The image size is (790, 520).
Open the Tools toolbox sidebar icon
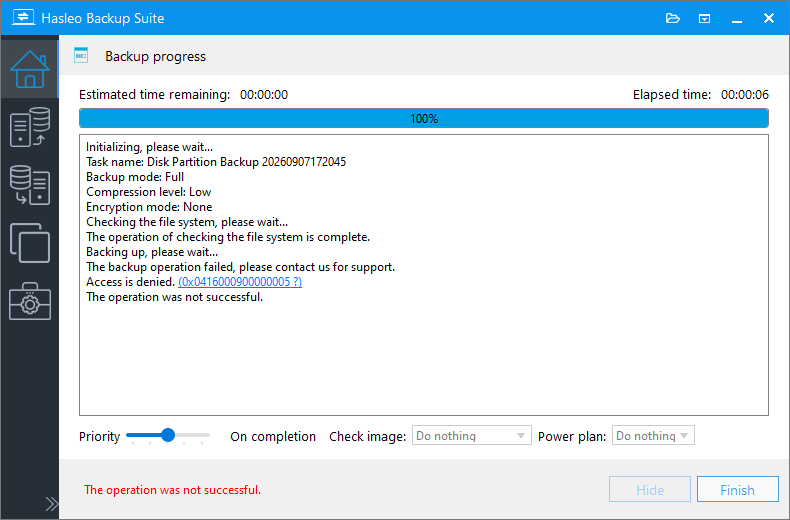[30, 301]
